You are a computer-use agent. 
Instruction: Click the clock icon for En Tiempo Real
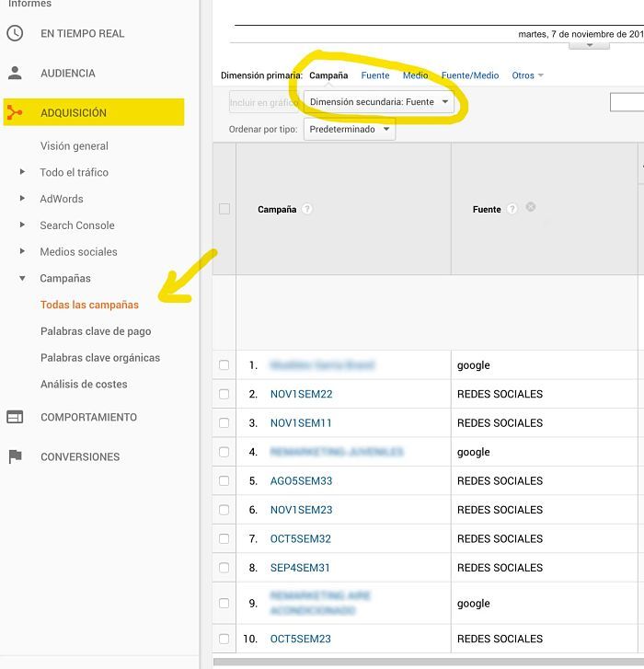15,33
